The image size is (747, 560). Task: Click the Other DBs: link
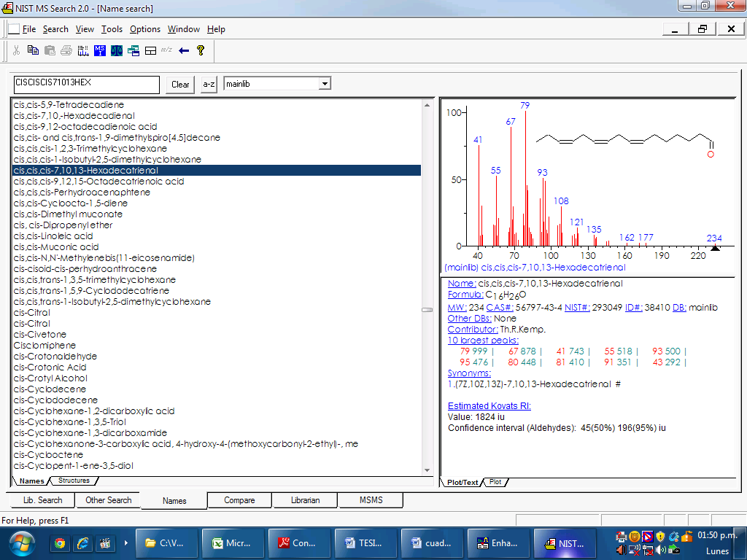pos(470,318)
